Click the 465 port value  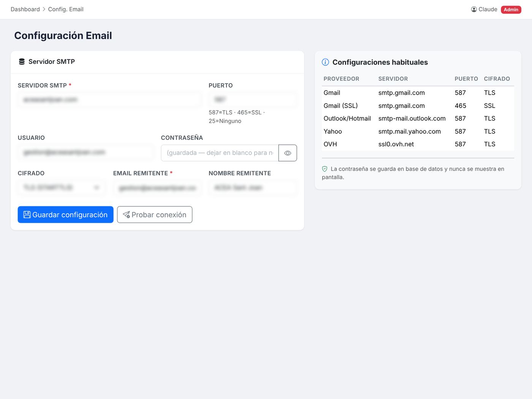461,106
